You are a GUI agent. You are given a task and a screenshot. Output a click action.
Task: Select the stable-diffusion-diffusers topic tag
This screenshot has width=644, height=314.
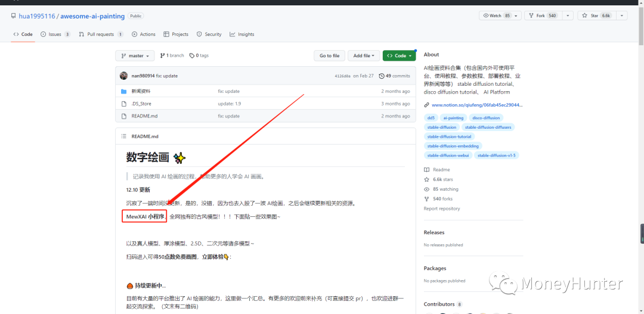click(488, 128)
